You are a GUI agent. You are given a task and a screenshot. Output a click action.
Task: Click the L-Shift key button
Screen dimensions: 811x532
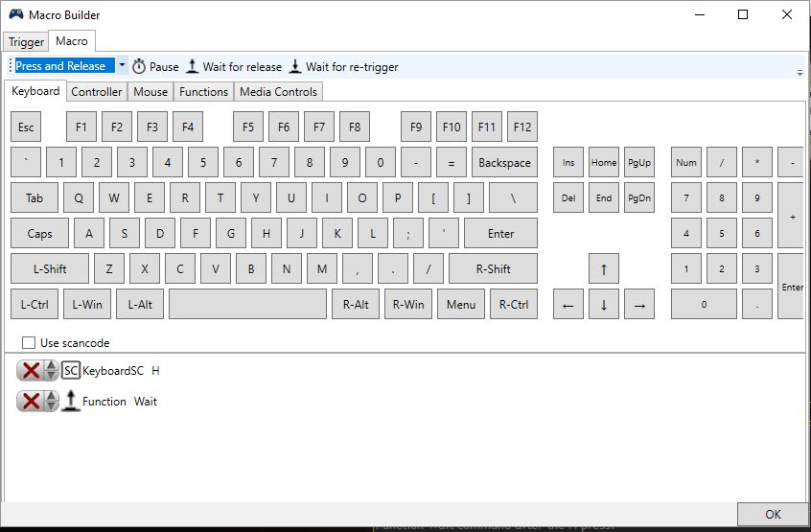(50, 269)
